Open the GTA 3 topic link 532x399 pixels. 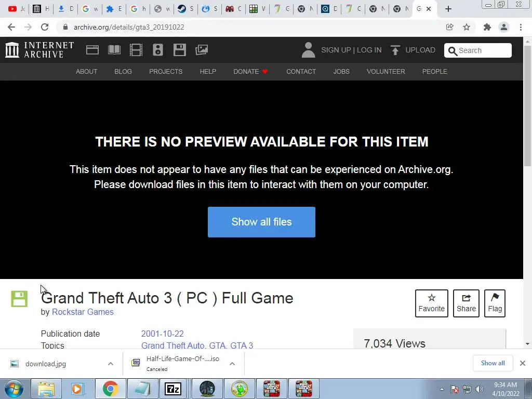pos(242,345)
